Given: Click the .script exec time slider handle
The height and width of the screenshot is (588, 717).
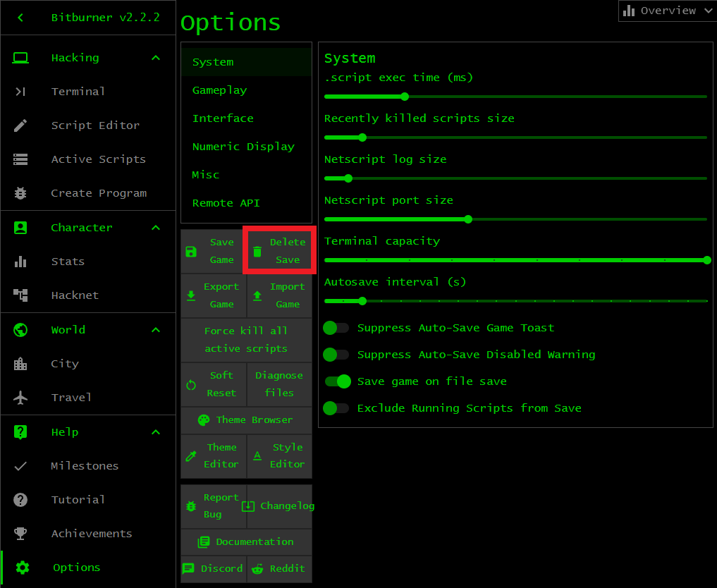Looking at the screenshot, I should 405,97.
